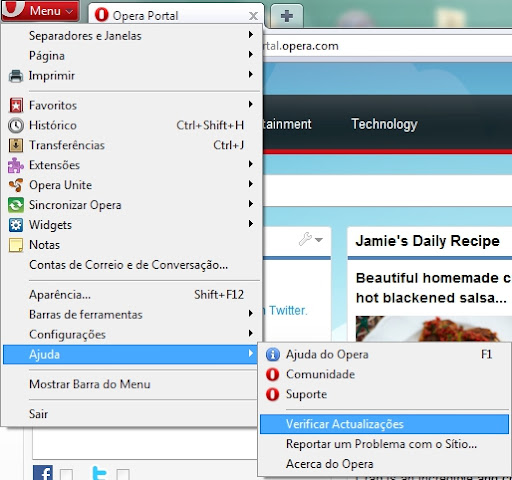Select Sair to quit Opera
512x480 pixels.
tap(130, 414)
